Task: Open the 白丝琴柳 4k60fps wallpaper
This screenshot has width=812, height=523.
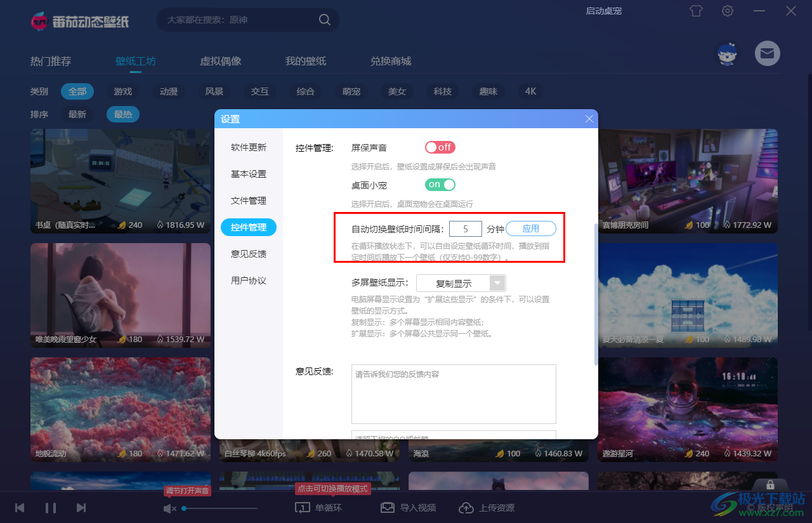Action: coord(310,451)
